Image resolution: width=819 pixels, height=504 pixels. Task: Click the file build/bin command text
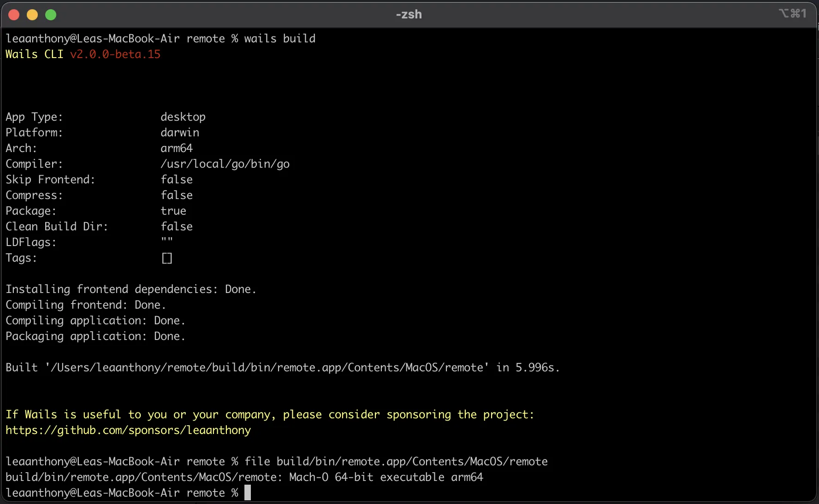[397, 462]
